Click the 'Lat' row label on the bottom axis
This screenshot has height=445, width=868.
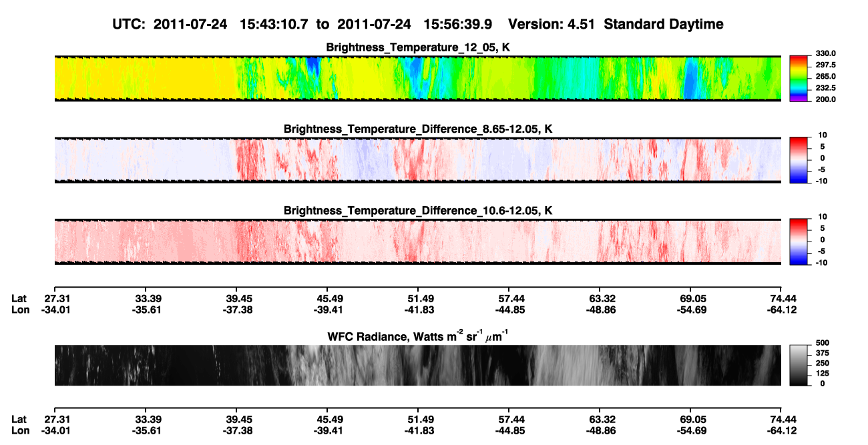[x=20, y=420]
